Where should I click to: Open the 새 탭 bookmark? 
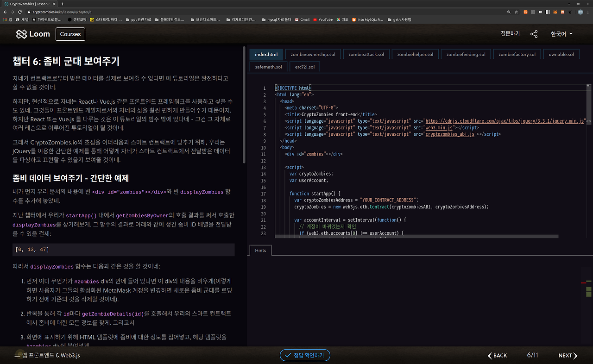(22, 19)
